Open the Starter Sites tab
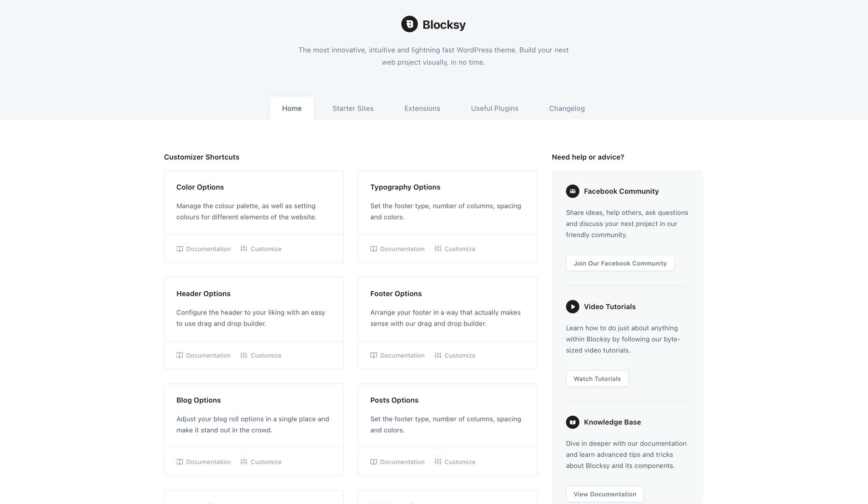This screenshot has height=504, width=868. pos(353,109)
